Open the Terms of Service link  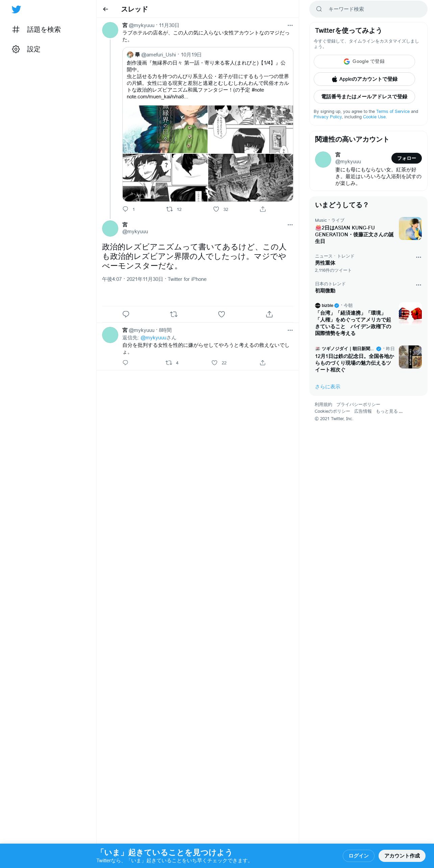(393, 112)
